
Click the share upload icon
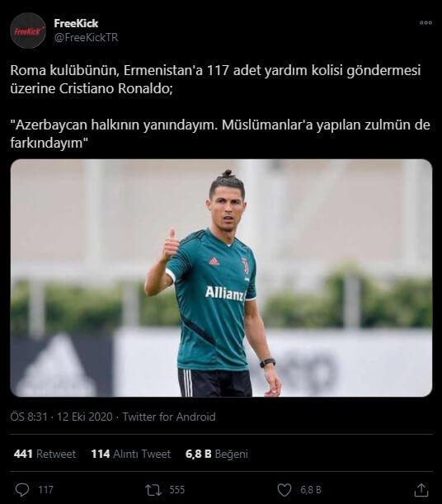click(x=421, y=490)
